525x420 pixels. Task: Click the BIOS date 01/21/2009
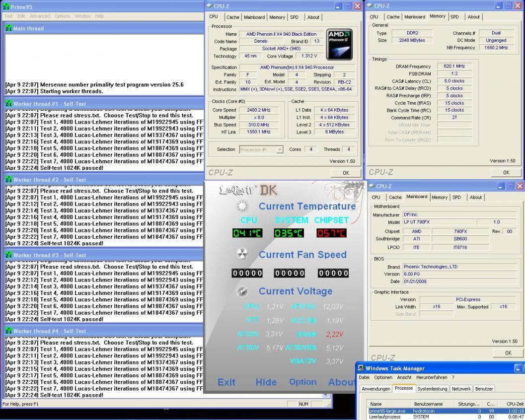pyautogui.click(x=459, y=281)
